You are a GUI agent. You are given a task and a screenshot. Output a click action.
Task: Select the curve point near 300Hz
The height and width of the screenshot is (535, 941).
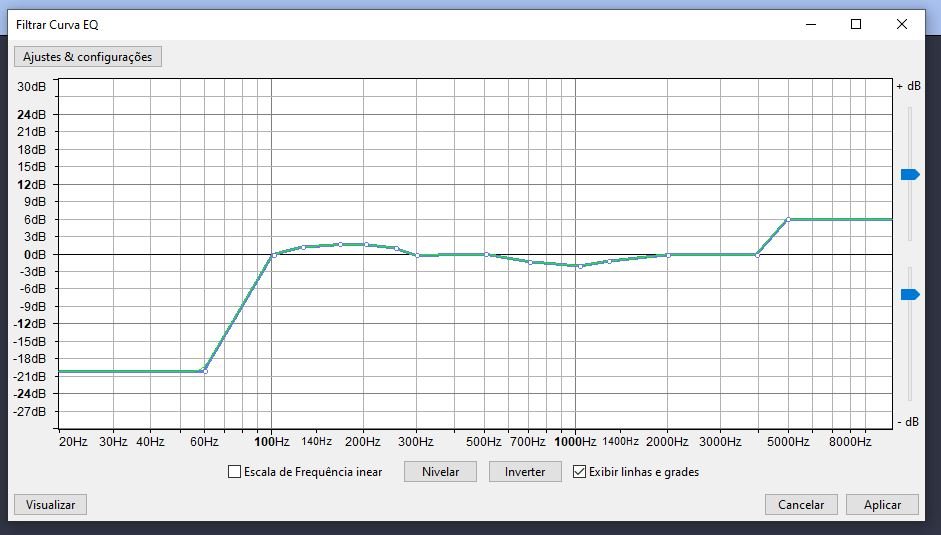(418, 255)
